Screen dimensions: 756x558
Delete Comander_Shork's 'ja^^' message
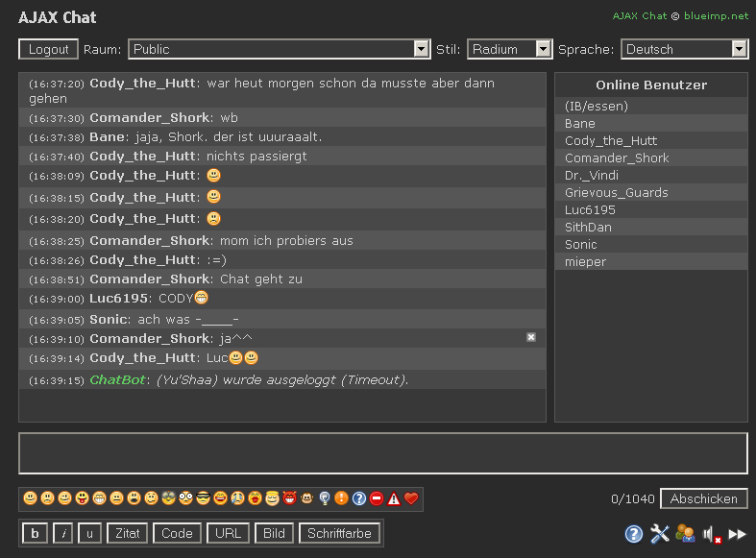(531, 337)
